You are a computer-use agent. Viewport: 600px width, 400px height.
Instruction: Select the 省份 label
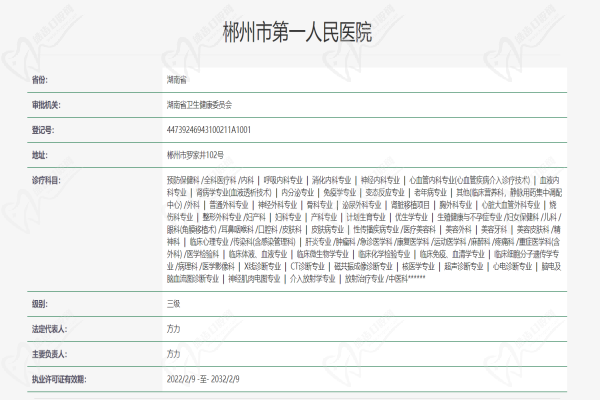click(39, 80)
